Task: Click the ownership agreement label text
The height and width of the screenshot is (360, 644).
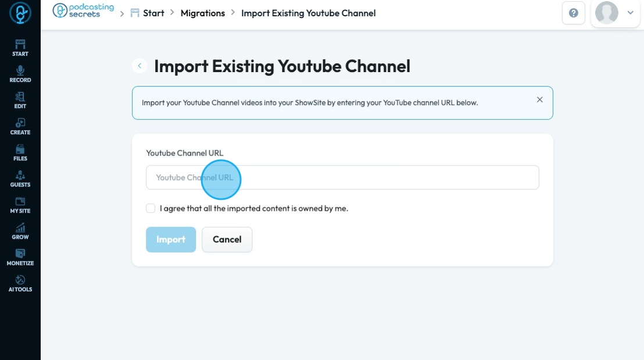Action: click(254, 208)
